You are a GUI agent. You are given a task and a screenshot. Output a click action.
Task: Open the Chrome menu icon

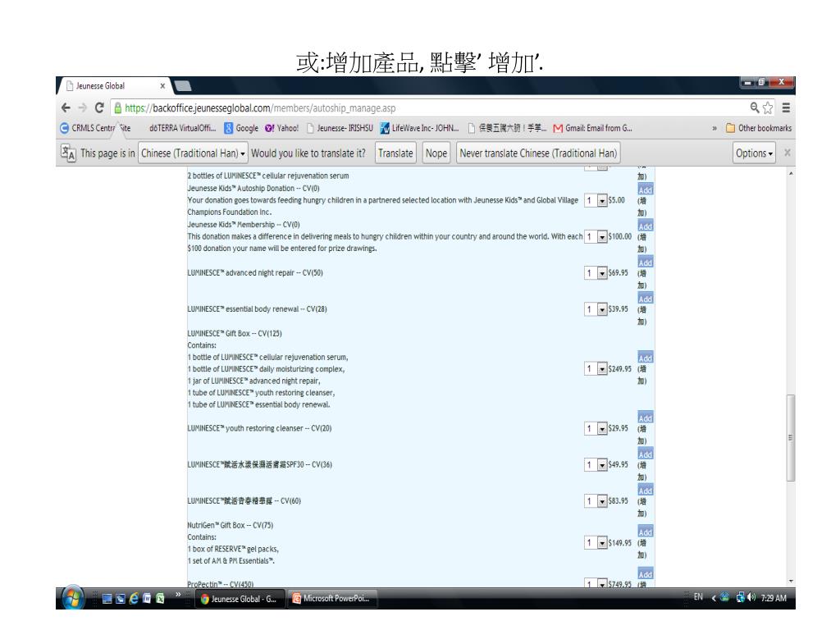(x=786, y=107)
